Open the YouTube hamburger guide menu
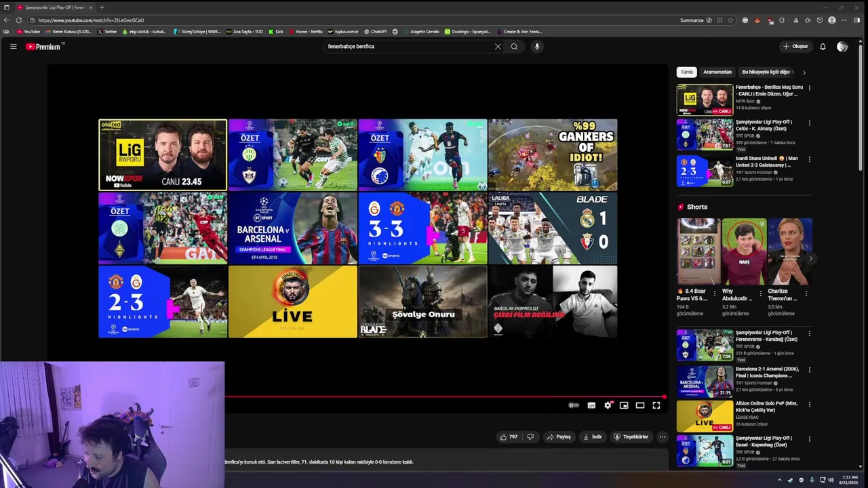 coord(13,47)
